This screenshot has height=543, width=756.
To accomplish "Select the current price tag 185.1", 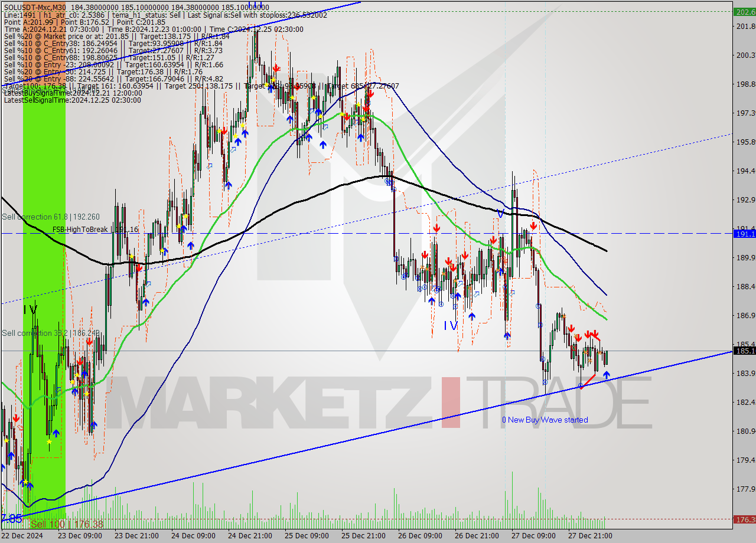I will [x=745, y=351].
